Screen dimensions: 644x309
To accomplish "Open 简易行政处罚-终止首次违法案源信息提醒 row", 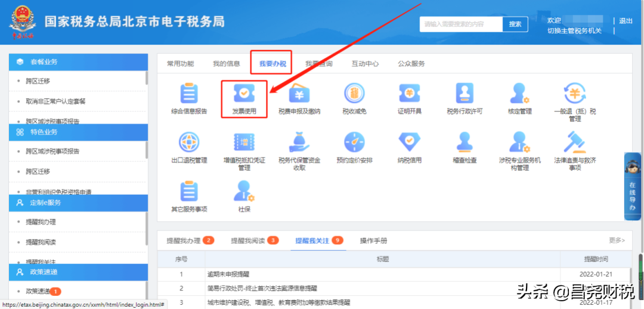I will (262, 289).
